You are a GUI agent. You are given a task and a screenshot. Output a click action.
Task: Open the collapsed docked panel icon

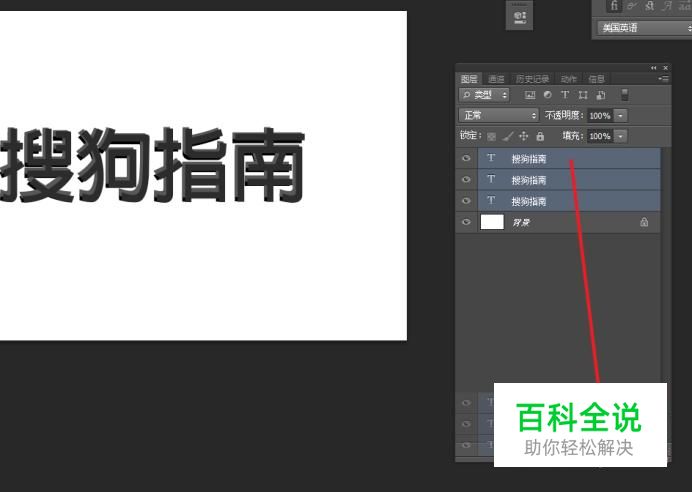tap(519, 17)
